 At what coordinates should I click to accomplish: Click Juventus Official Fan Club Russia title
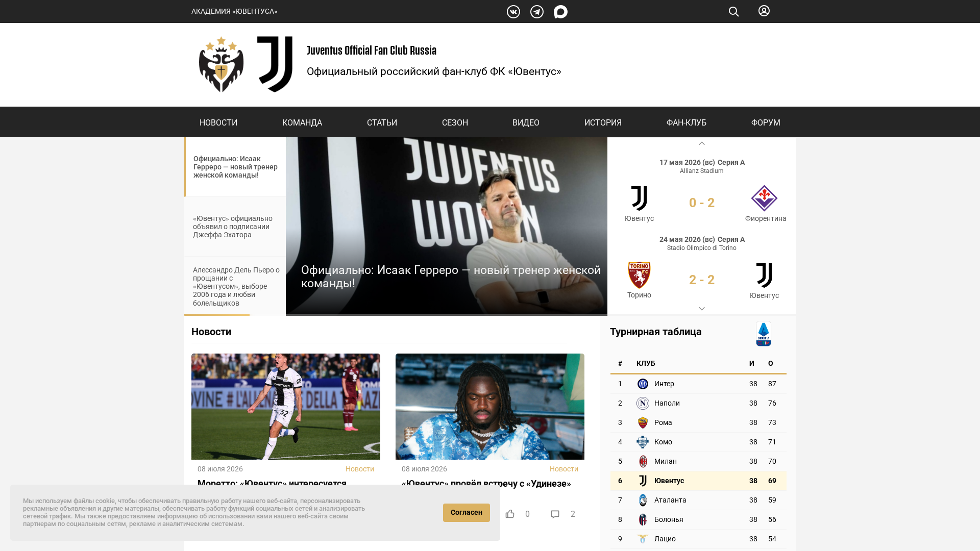372,51
